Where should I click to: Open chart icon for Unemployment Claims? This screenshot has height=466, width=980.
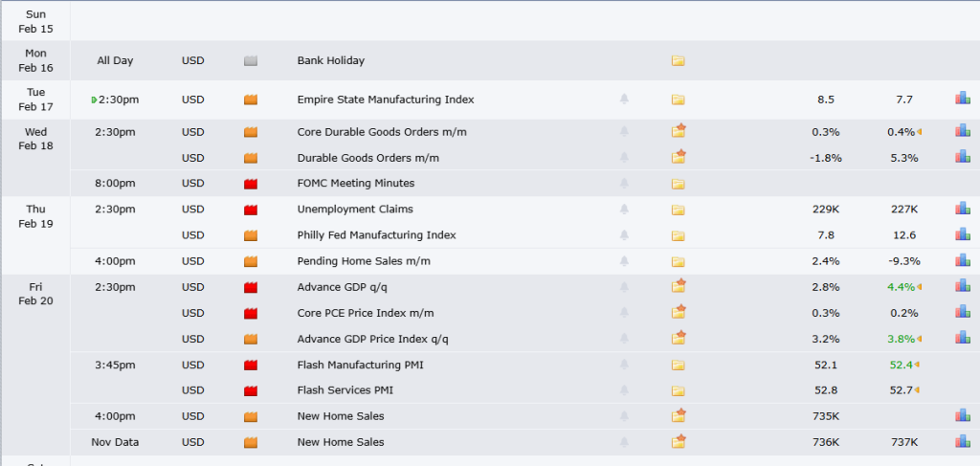pyautogui.click(x=962, y=209)
